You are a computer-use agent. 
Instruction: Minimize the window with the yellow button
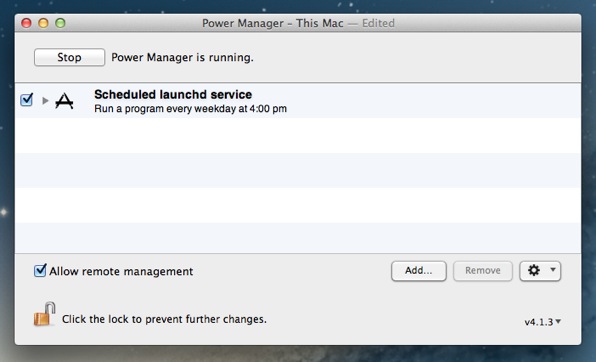(43, 23)
